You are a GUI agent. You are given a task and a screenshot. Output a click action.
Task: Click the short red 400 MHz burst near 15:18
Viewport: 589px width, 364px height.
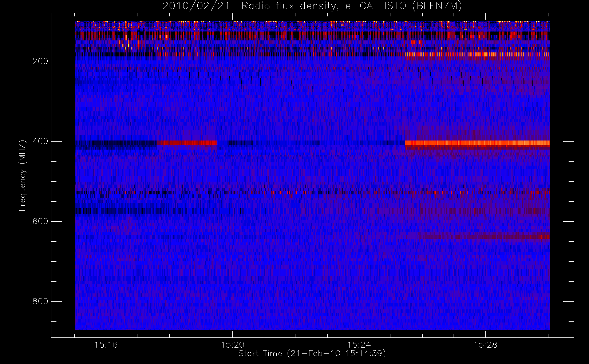tap(187, 143)
